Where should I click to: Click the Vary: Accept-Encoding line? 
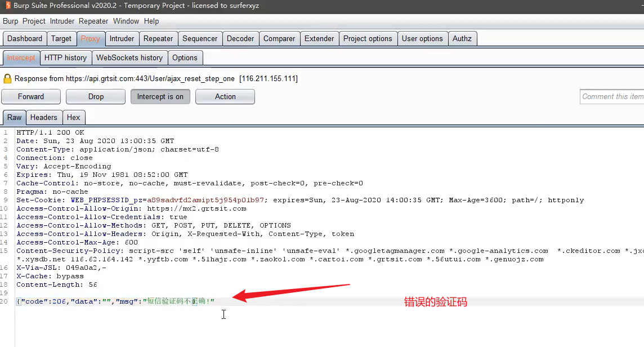click(x=64, y=166)
